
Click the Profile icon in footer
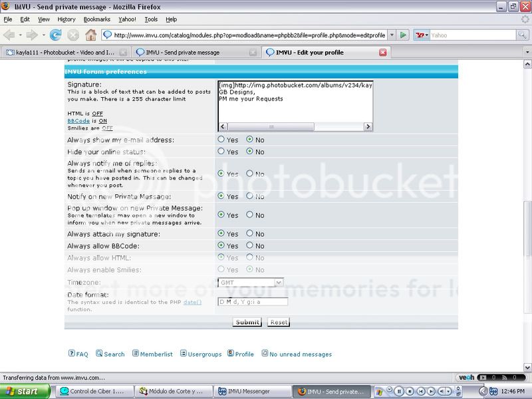click(230, 354)
